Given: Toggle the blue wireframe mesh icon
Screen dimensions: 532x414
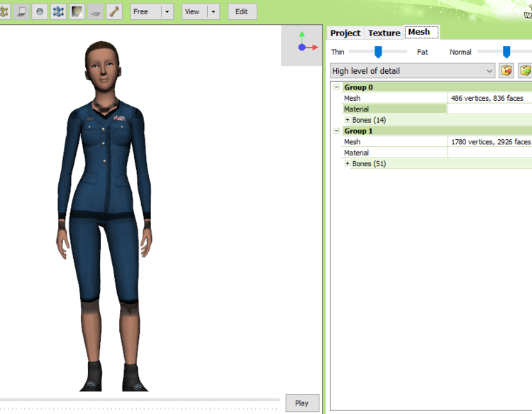Looking at the screenshot, I should point(58,11).
